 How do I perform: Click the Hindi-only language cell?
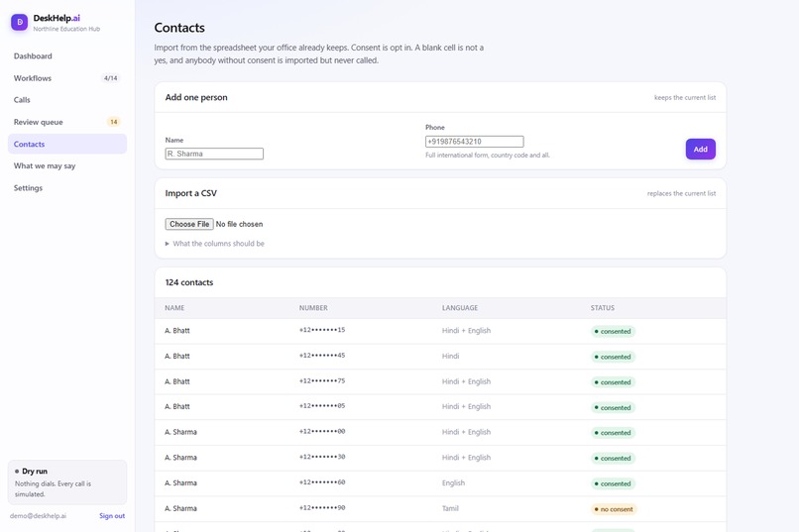click(450, 356)
